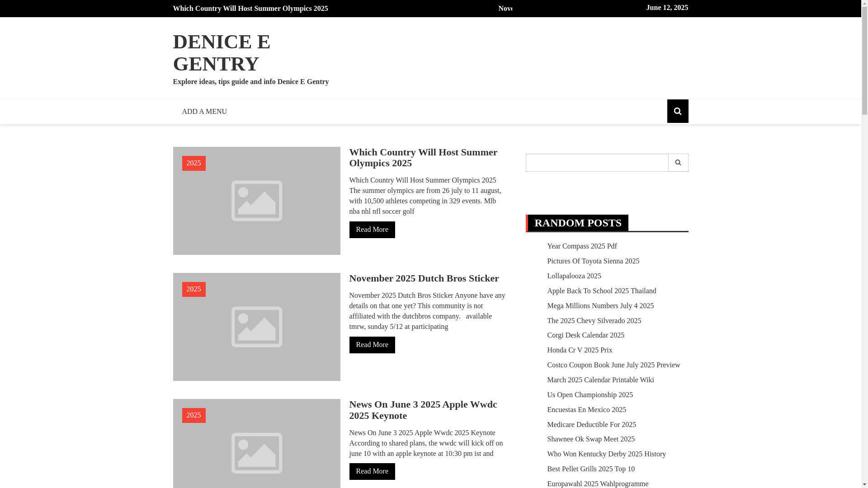Open Who Won Kentucky Derby 2025 History
Image resolution: width=868 pixels, height=488 pixels.
606,454
